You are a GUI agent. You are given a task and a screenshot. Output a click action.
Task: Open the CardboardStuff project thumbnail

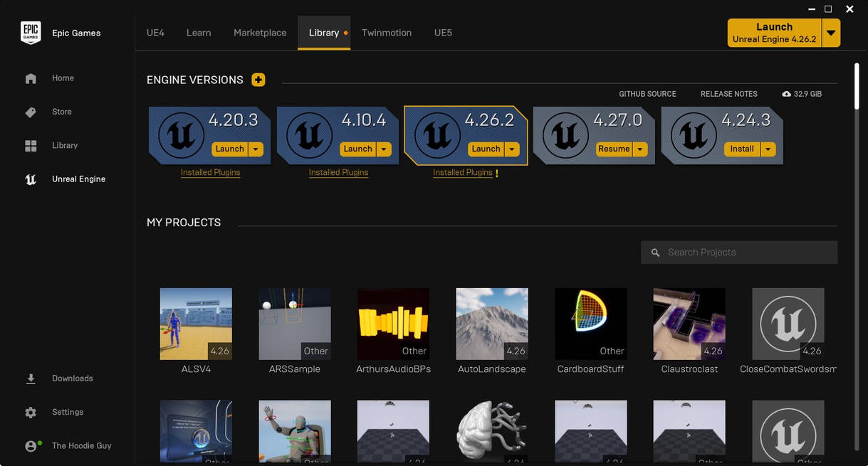[591, 324]
